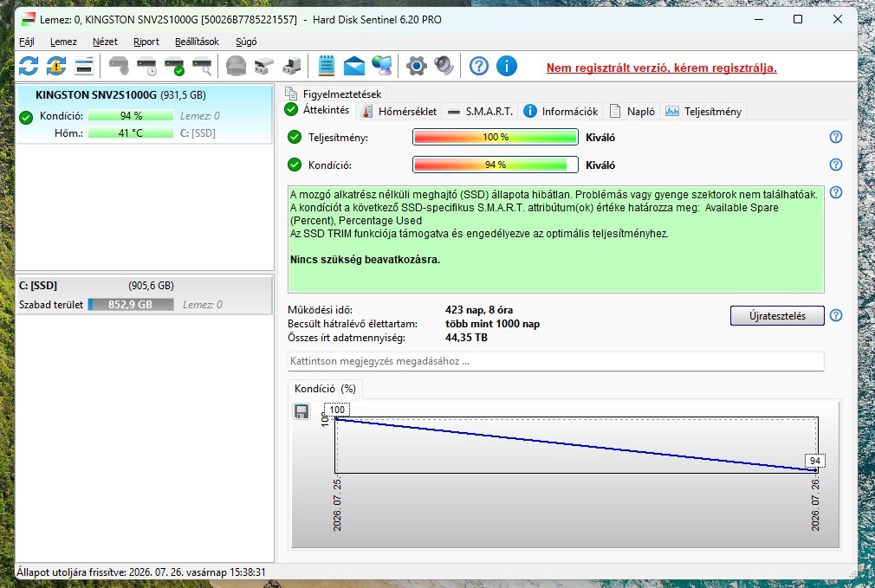The height and width of the screenshot is (588, 875).
Task: Click the 423 nap, 8 óra value
Action: tap(479, 310)
